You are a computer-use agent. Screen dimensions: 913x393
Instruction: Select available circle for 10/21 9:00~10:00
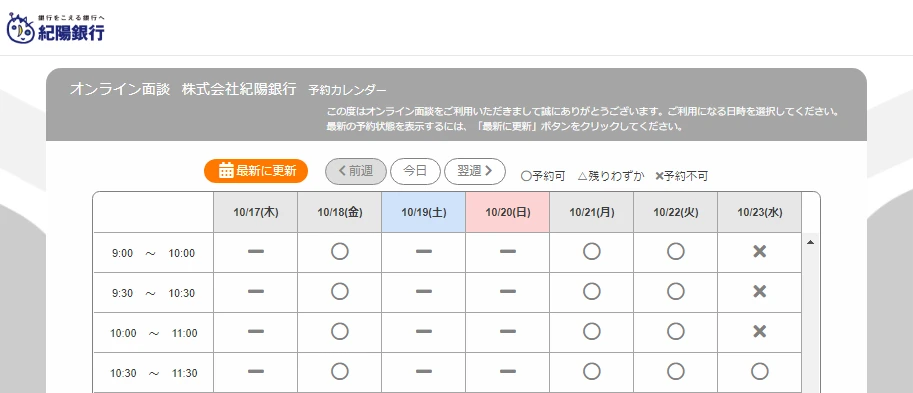click(592, 252)
